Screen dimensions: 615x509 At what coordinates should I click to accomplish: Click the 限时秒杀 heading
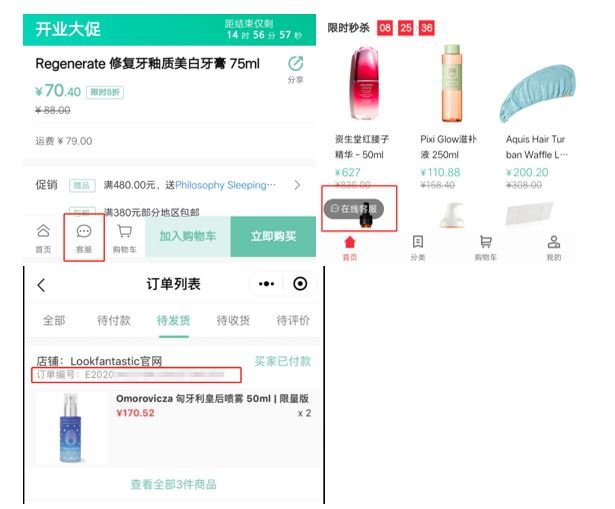click(348, 27)
